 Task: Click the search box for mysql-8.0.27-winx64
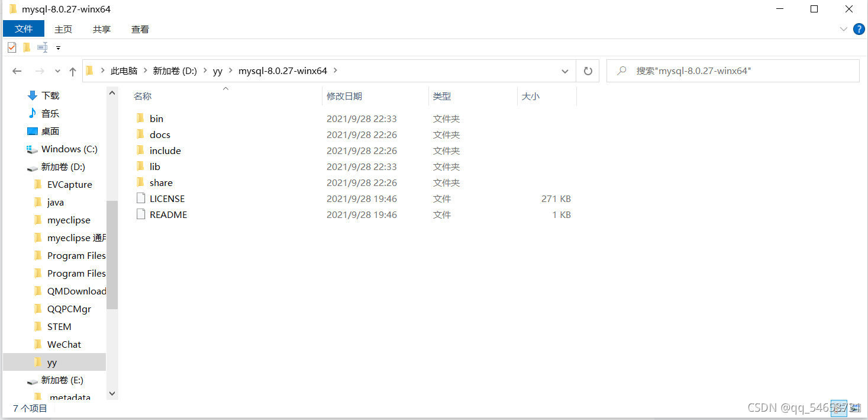pos(733,70)
